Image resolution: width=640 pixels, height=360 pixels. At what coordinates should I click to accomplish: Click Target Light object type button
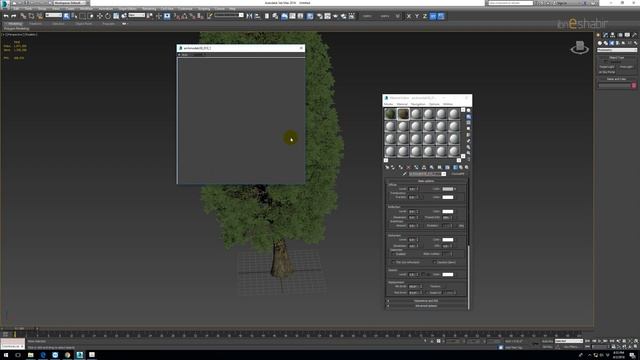coord(607,67)
